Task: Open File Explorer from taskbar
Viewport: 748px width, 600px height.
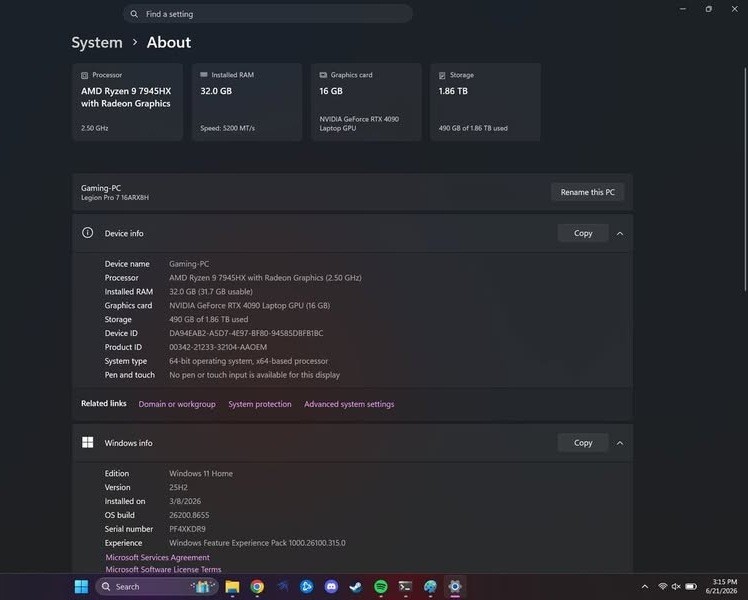Action: (x=232, y=587)
